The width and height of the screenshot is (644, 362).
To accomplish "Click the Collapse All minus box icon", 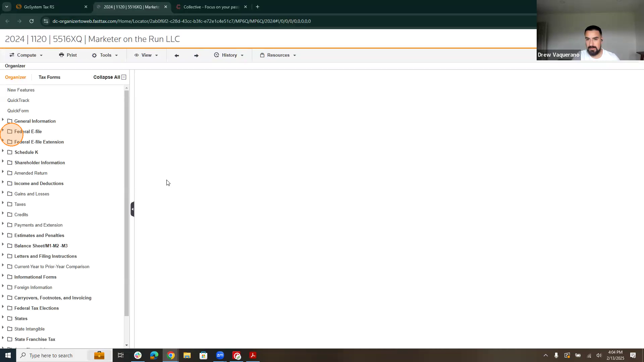I will tap(124, 77).
